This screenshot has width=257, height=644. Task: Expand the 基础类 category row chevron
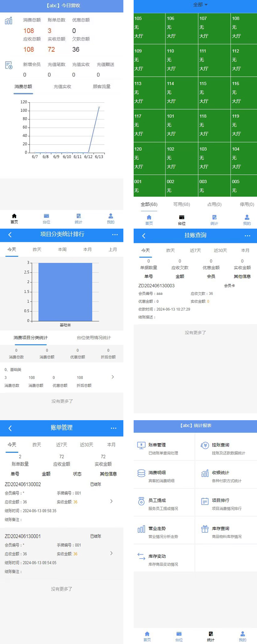113,377
